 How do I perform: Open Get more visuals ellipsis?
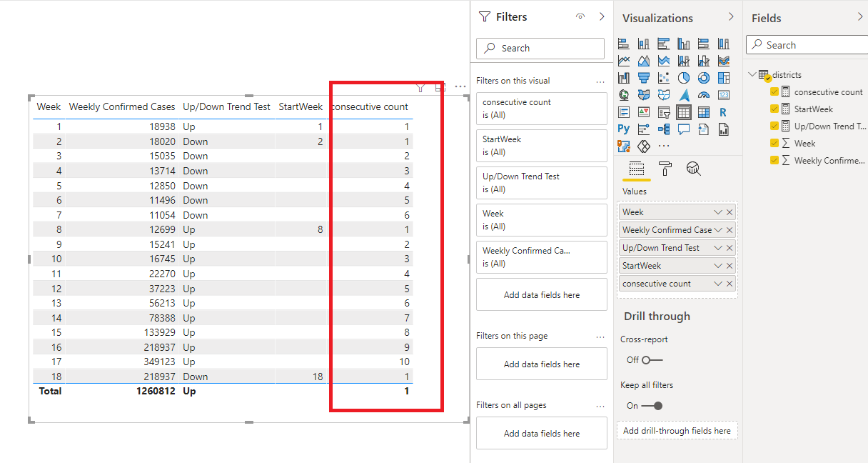pos(664,146)
